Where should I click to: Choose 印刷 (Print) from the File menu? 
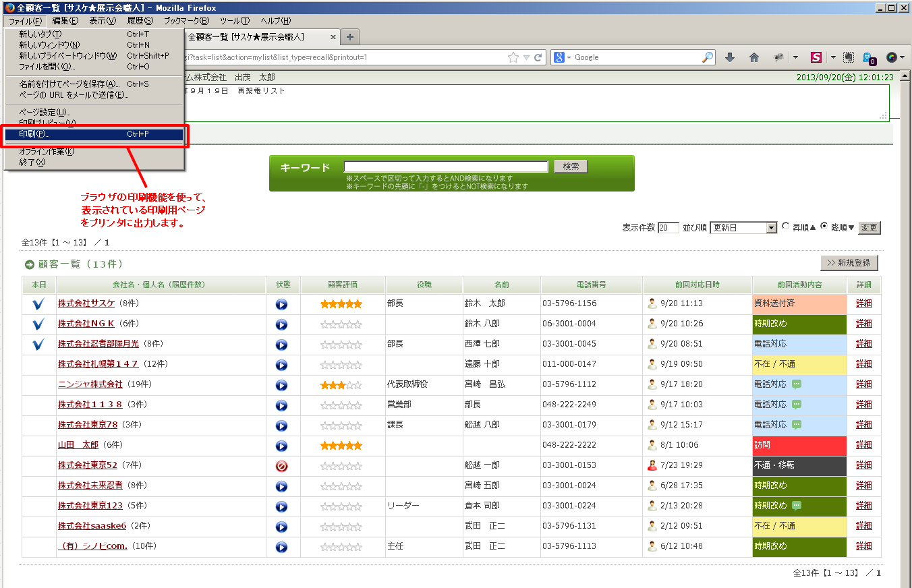point(94,134)
